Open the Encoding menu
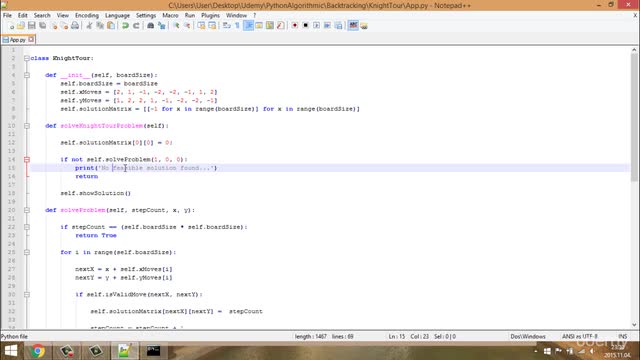Viewport: 640px width, 360px height. pyautogui.click(x=87, y=15)
